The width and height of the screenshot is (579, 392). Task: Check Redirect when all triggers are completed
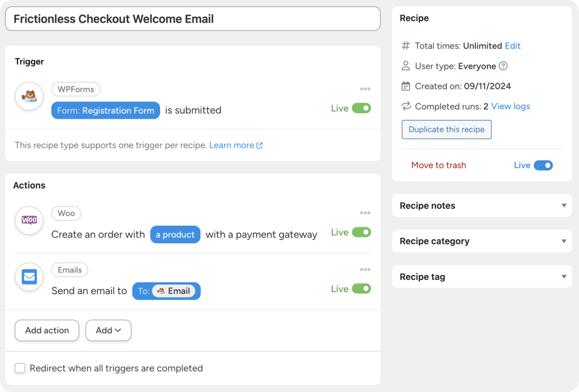(20, 368)
